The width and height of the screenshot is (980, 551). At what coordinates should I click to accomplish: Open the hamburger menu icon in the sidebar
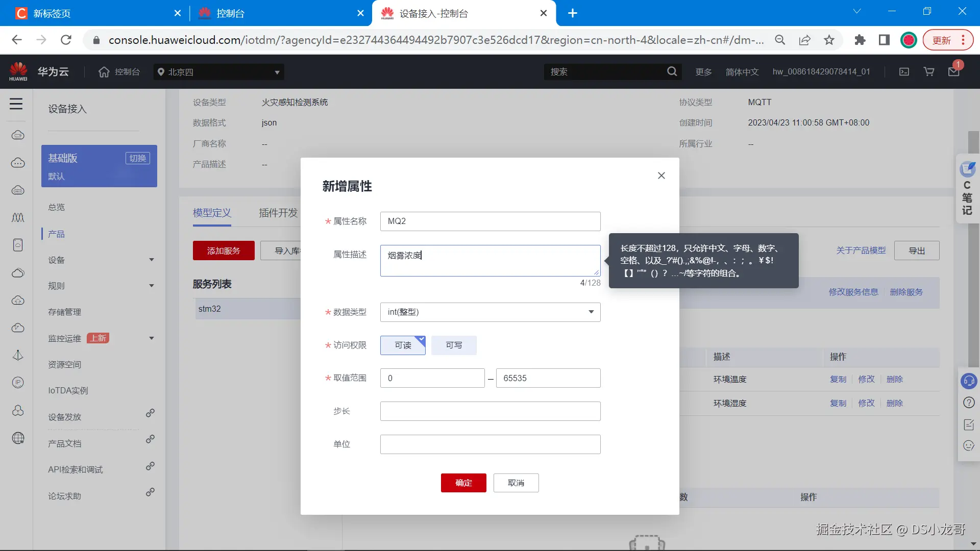[16, 104]
